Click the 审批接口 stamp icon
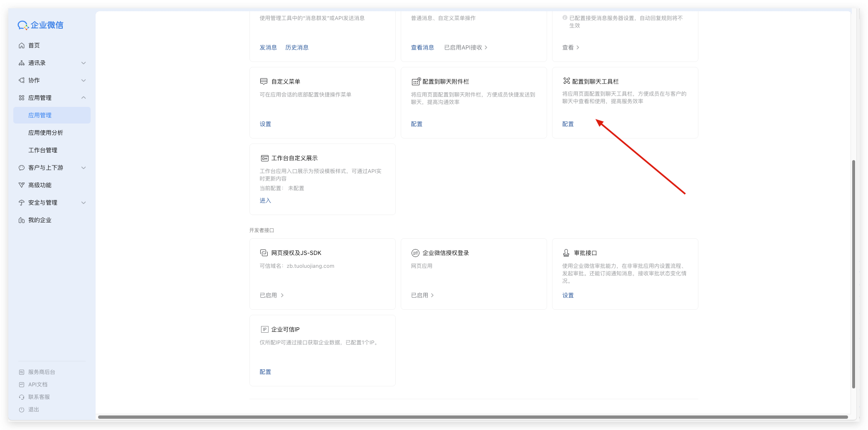Image resolution: width=868 pixels, height=430 pixels. pos(566,253)
